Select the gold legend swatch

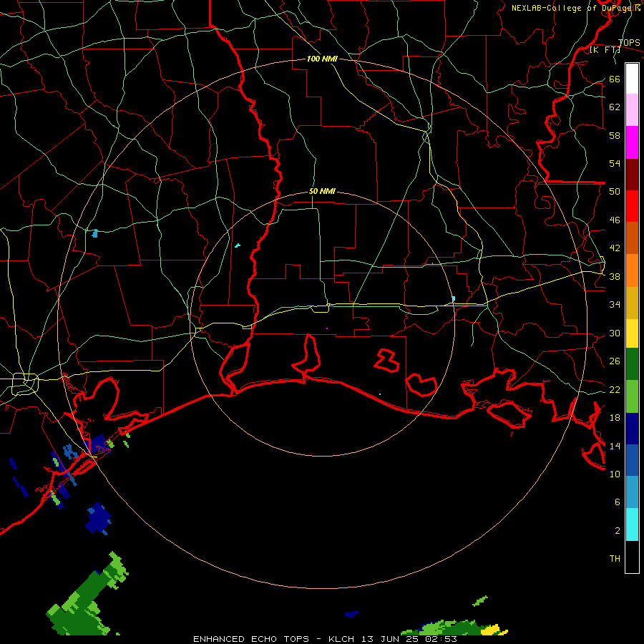(632, 303)
